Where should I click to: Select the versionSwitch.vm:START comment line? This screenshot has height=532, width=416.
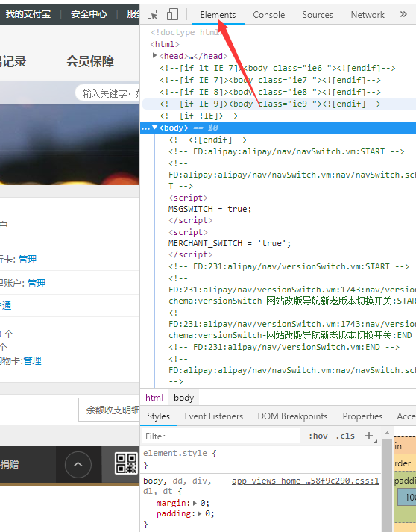click(289, 266)
